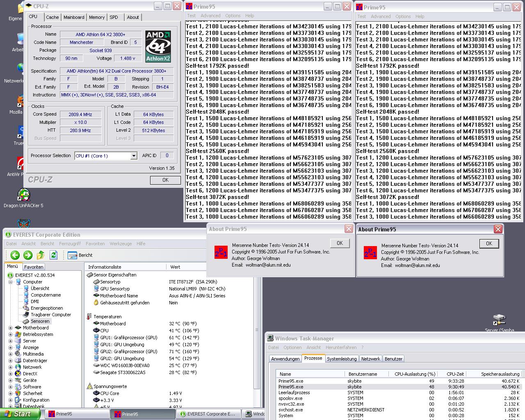The image size is (525, 420).
Task: Switch to Favoriten tab in EVEREST sidebar
Action: click(34, 267)
